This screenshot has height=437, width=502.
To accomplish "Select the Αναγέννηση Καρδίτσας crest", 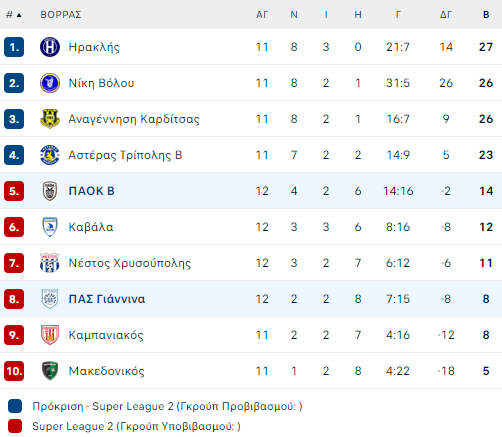I will pos(50,119).
